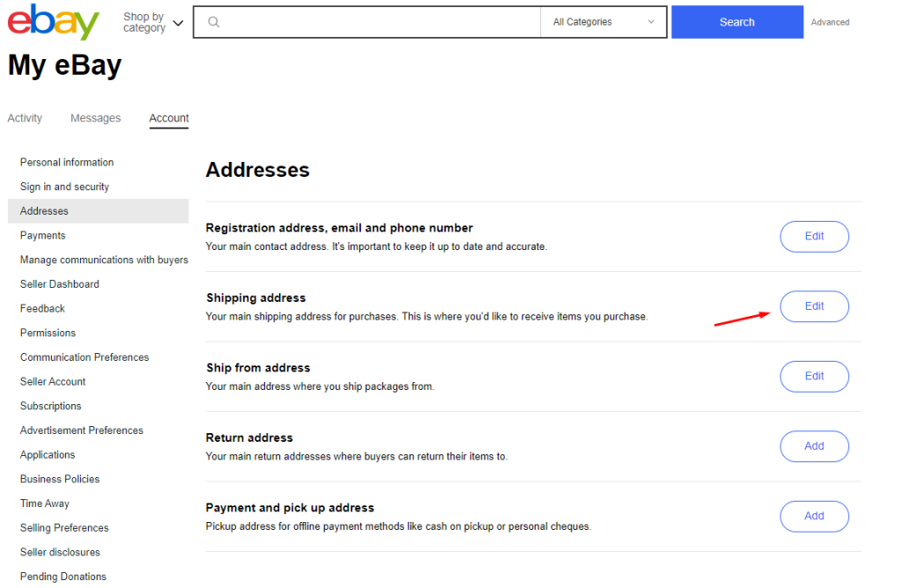The height and width of the screenshot is (588, 902).
Task: Open Seller disclosures link
Action: 60,553
